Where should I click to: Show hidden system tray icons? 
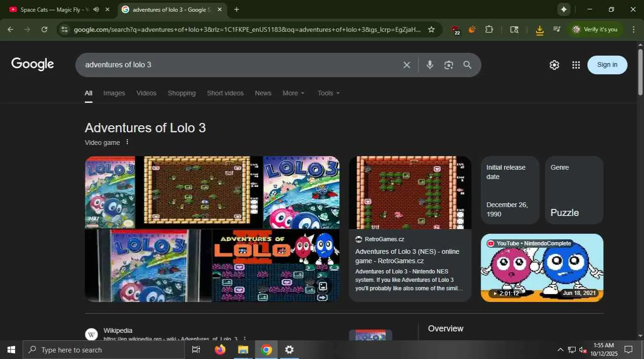[560, 350]
